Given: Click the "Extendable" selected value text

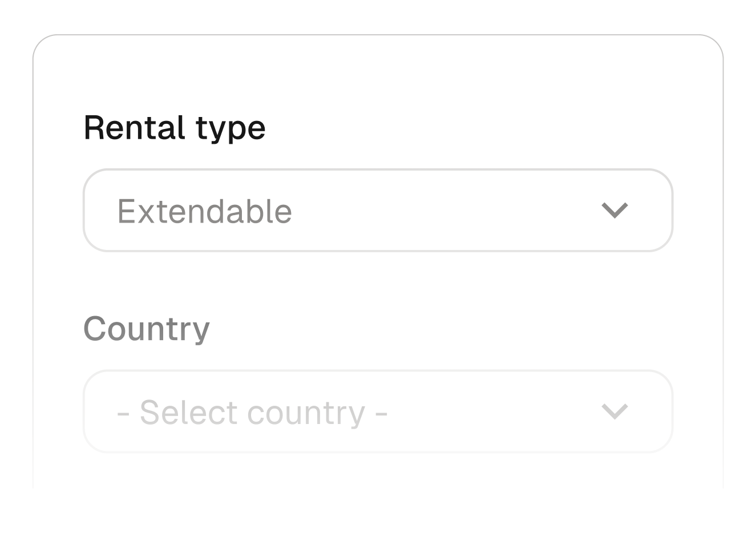Looking at the screenshot, I should coord(204,211).
